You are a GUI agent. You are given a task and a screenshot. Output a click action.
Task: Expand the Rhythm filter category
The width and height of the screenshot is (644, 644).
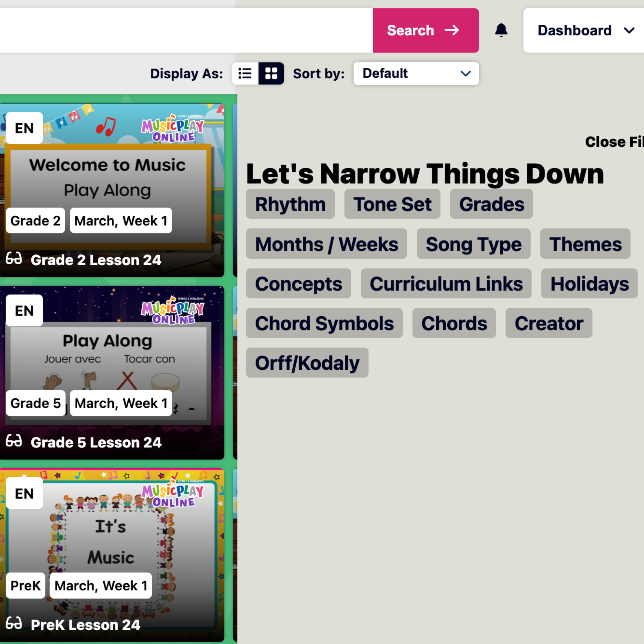tap(290, 204)
